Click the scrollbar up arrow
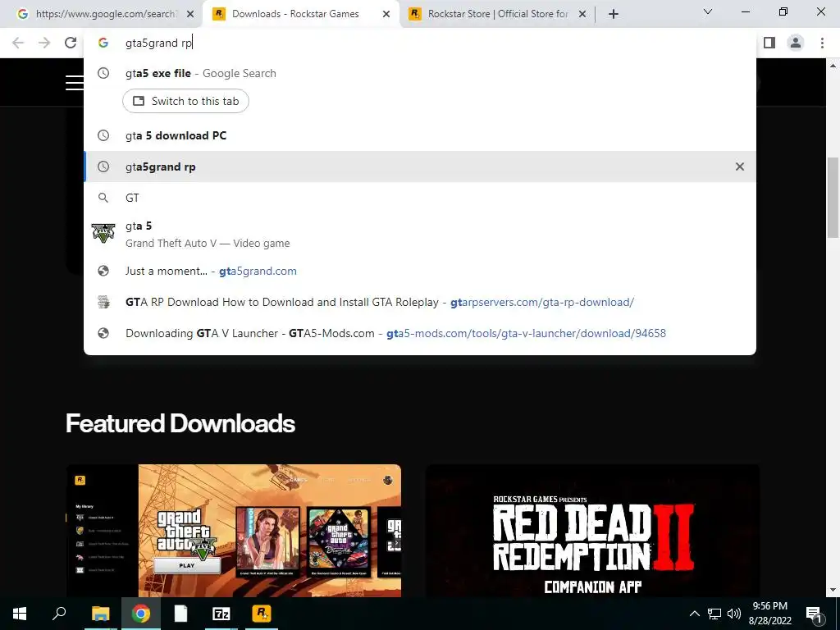The image size is (840, 630). (833, 66)
